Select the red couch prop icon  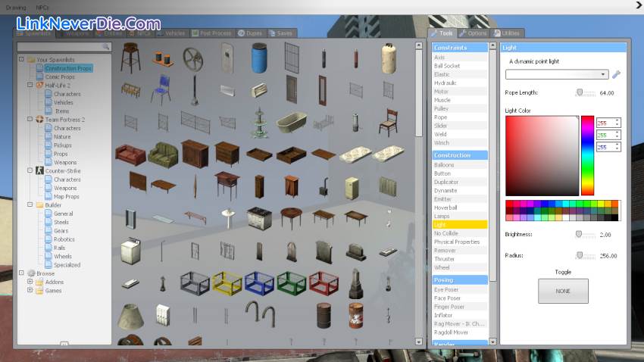point(131,154)
